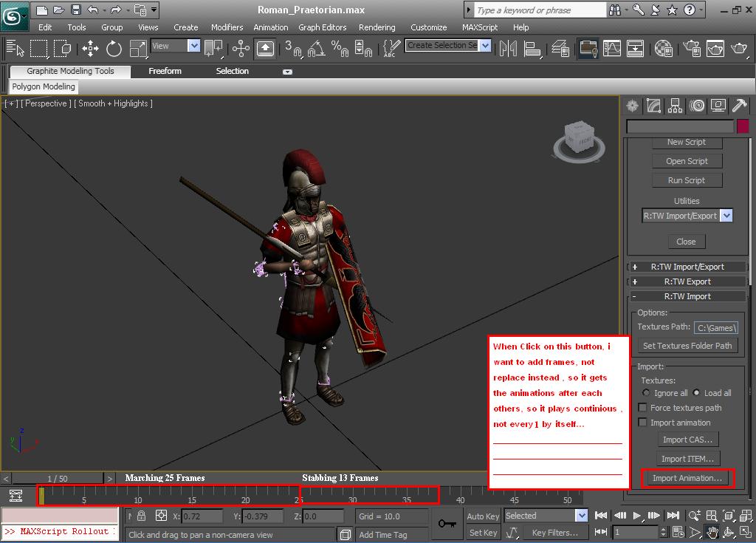Viewport: 756px width, 543px height.
Task: Click the Import ITEM... button
Action: (687, 459)
